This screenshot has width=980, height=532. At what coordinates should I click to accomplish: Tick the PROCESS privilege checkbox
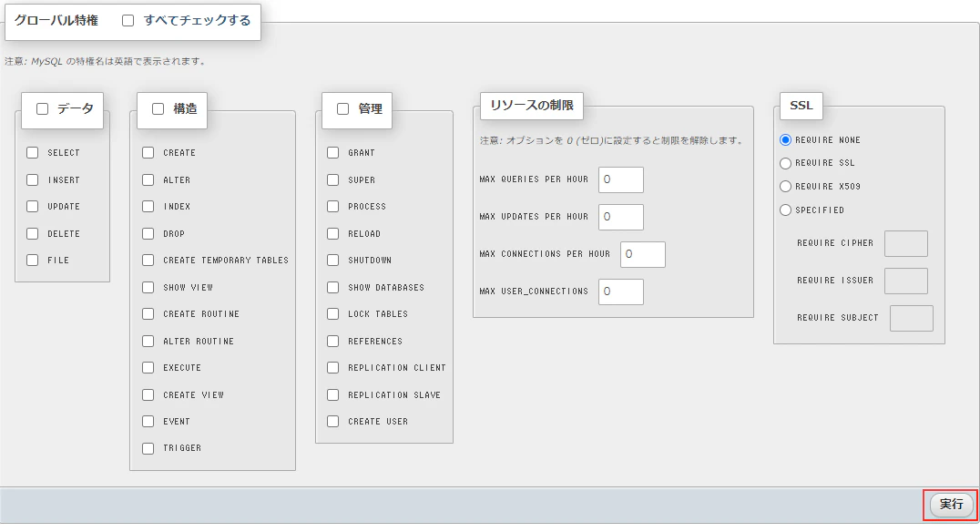(333, 206)
